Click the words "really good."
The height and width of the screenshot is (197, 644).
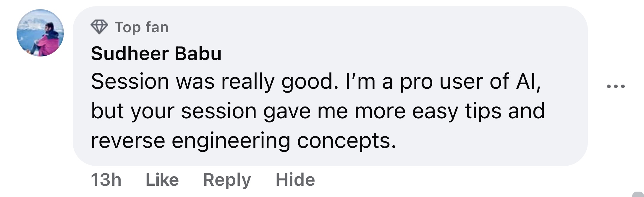280,81
